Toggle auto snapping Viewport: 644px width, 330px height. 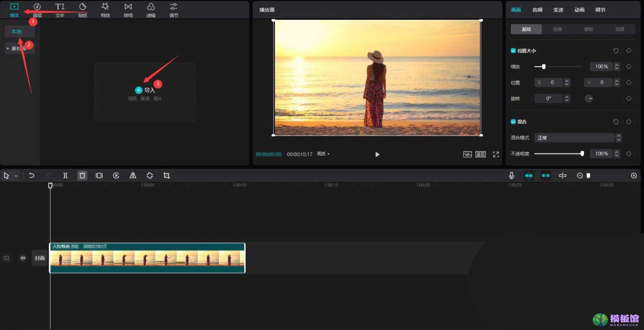[546, 176]
